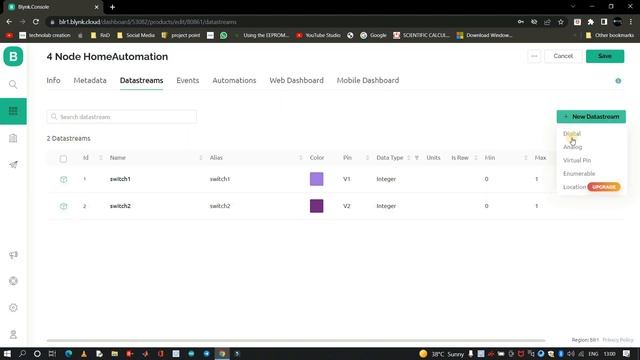Open the paper plane icon in sidebar
Screen dimensions: 640x360
(x=13, y=165)
